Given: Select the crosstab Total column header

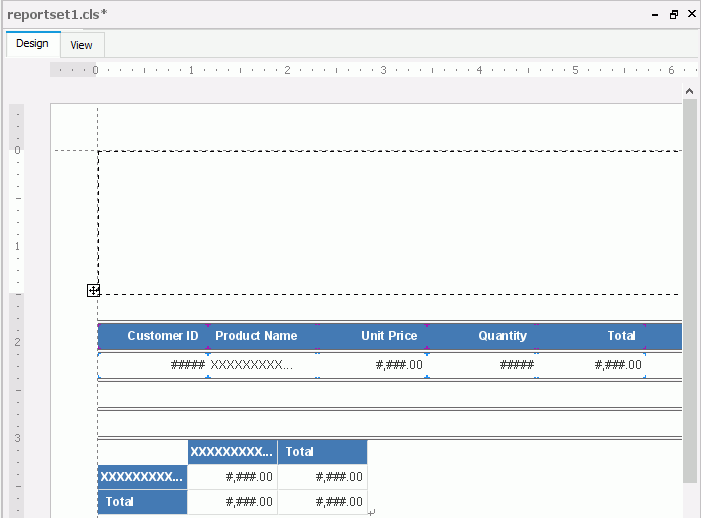Looking at the screenshot, I should (x=322, y=452).
